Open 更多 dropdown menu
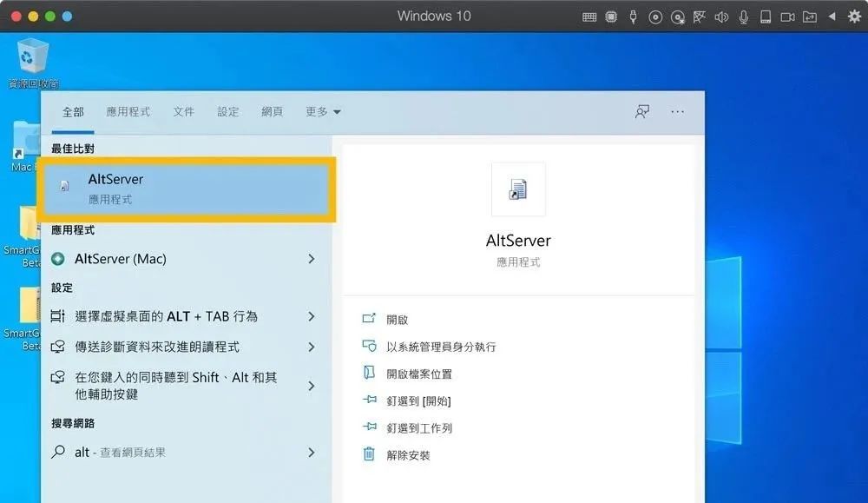The height and width of the screenshot is (503, 868). (323, 112)
